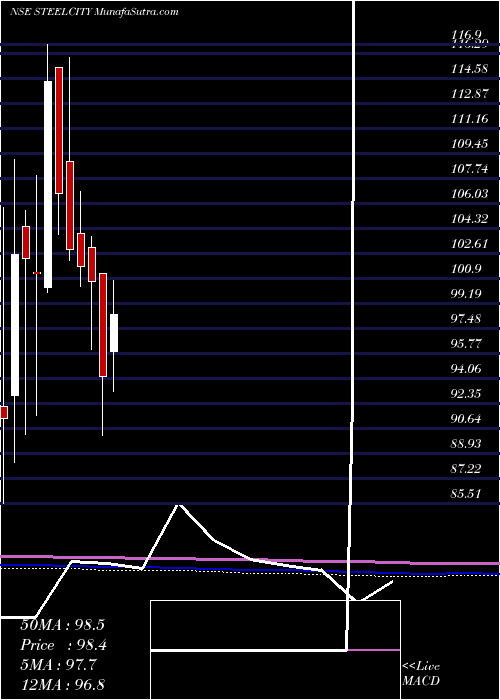500x700 pixels.
Task: Click the 90.64 price axis label
Action: point(467,419)
